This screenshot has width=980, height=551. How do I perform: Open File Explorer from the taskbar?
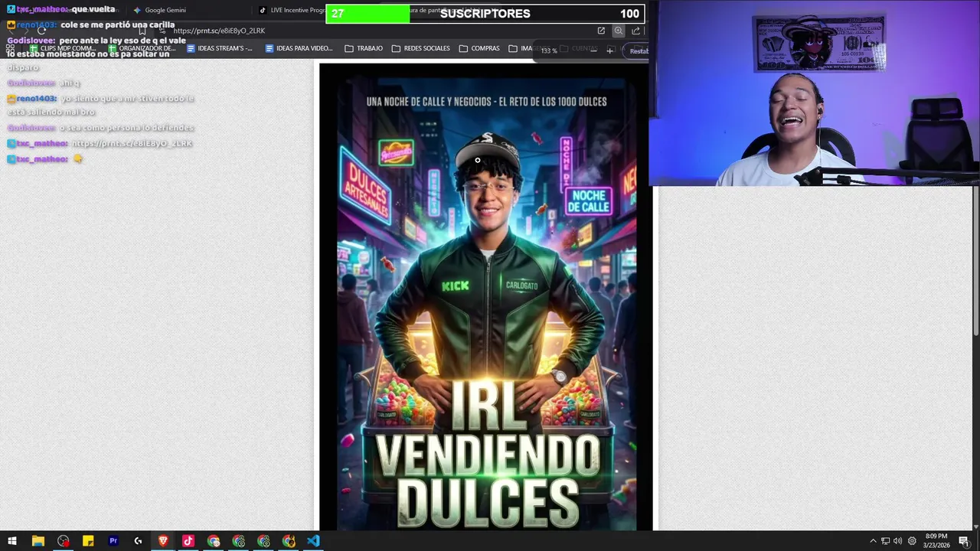pos(38,541)
